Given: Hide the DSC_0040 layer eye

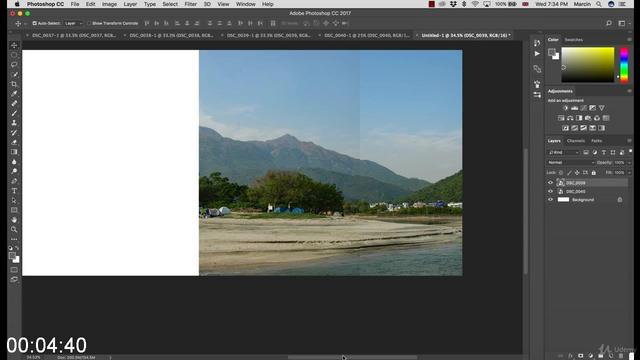Looking at the screenshot, I should pos(550,191).
